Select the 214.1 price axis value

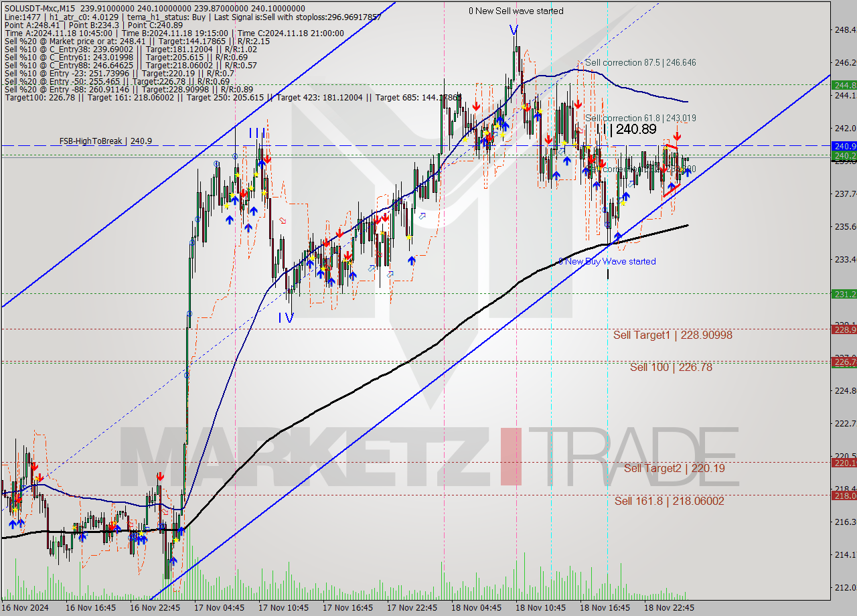[845, 554]
